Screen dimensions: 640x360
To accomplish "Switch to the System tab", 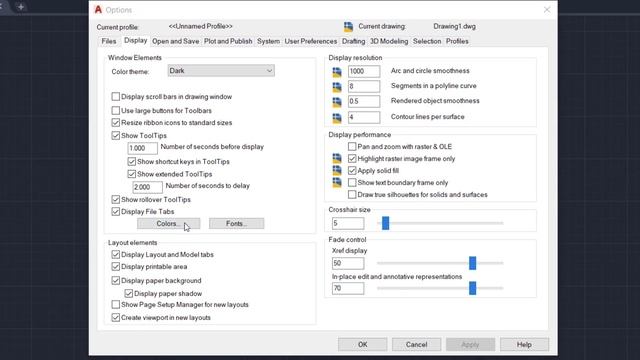I will pos(268,41).
